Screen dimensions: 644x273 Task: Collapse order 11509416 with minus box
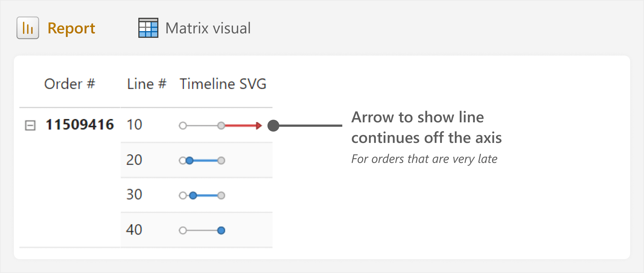tap(30, 125)
